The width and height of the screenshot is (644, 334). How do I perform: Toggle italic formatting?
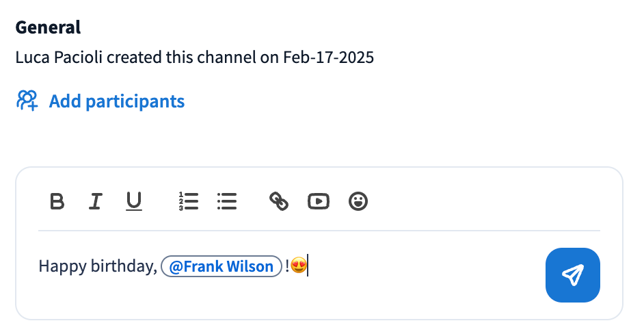[x=96, y=201]
